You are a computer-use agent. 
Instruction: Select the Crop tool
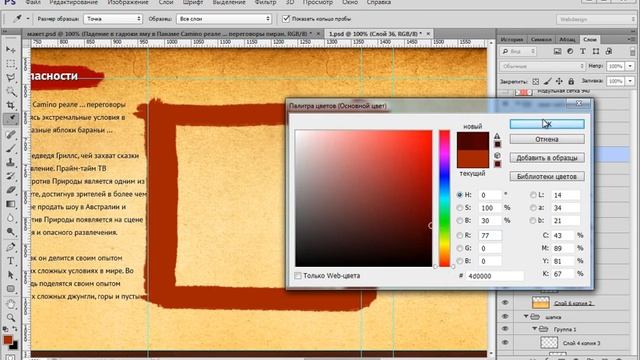(x=11, y=105)
